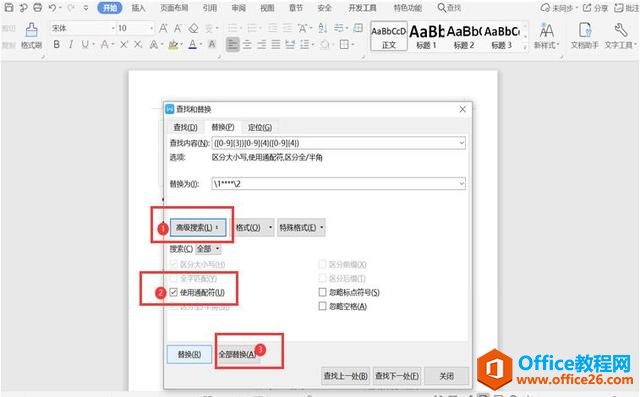
Task: Check Ignore Punctuation (忽略标点符号) checkbox
Action: (x=322, y=292)
